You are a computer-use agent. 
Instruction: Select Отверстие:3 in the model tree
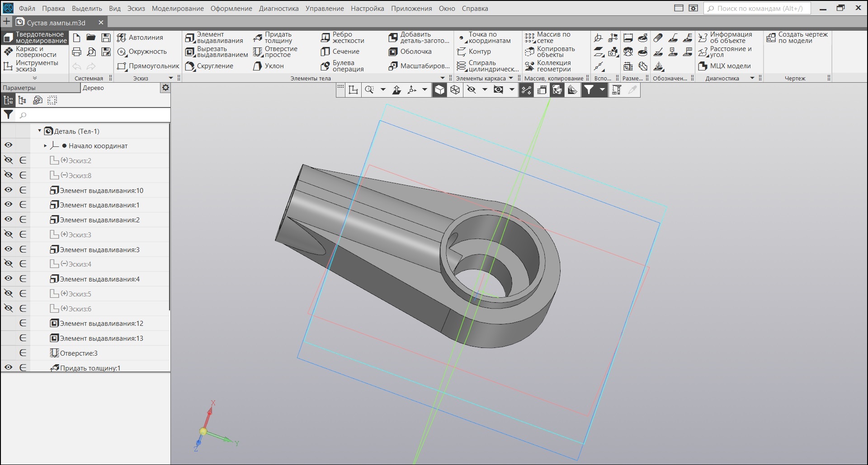tap(79, 353)
